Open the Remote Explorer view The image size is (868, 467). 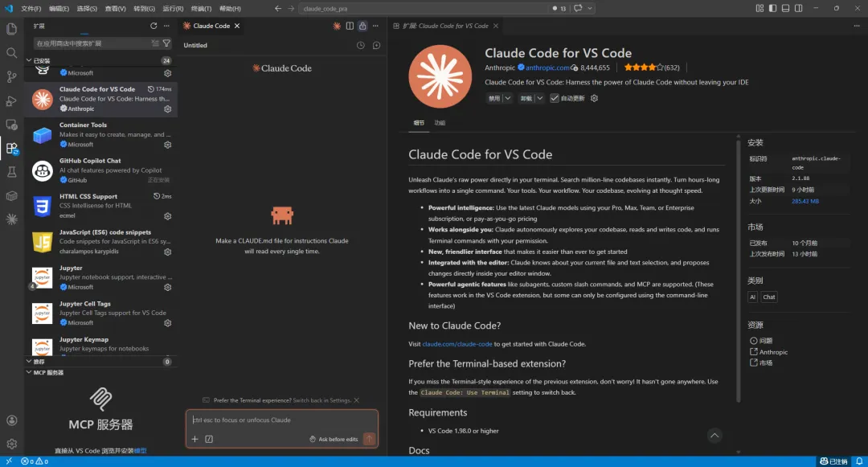tap(11, 125)
